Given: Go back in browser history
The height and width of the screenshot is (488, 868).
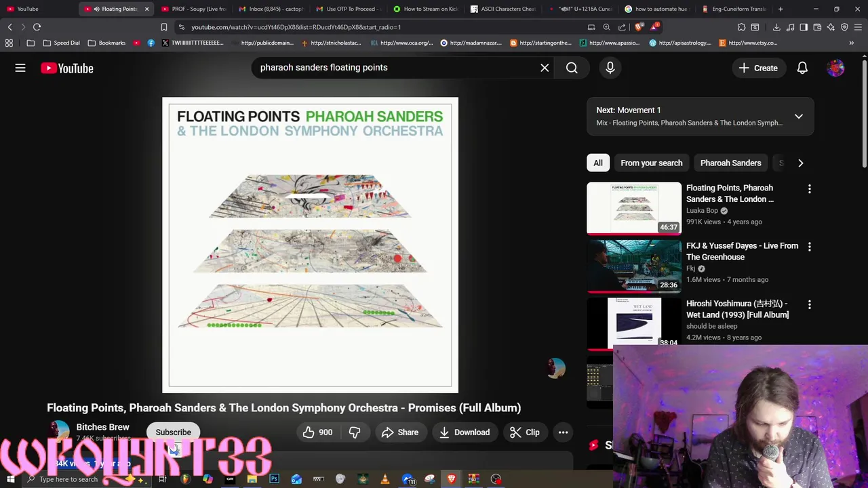Looking at the screenshot, I should coord(9,27).
